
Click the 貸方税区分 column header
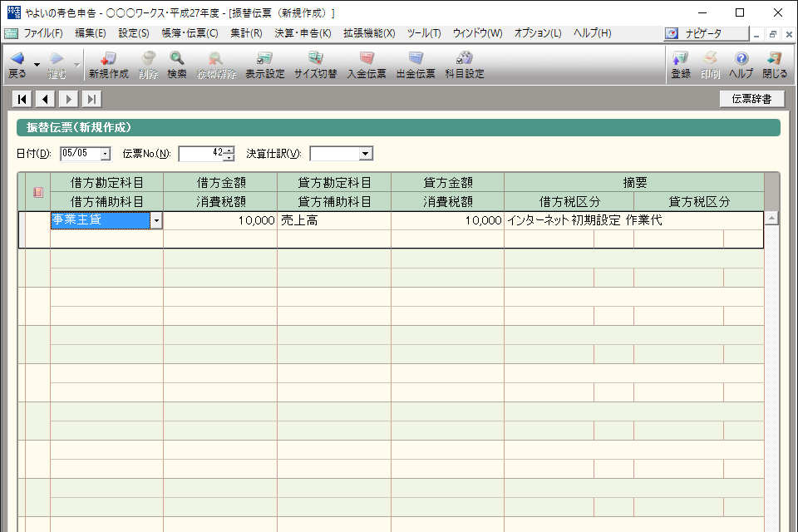pos(699,202)
